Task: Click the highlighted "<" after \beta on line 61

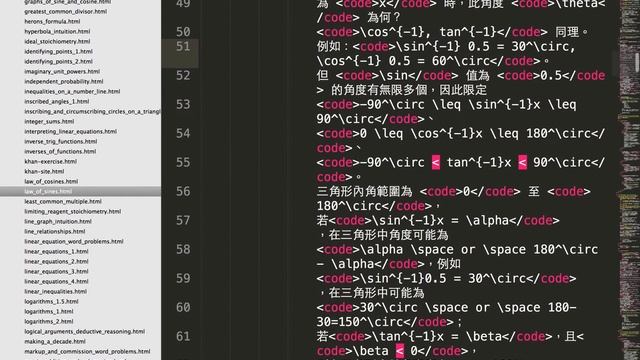Action: coord(400,351)
